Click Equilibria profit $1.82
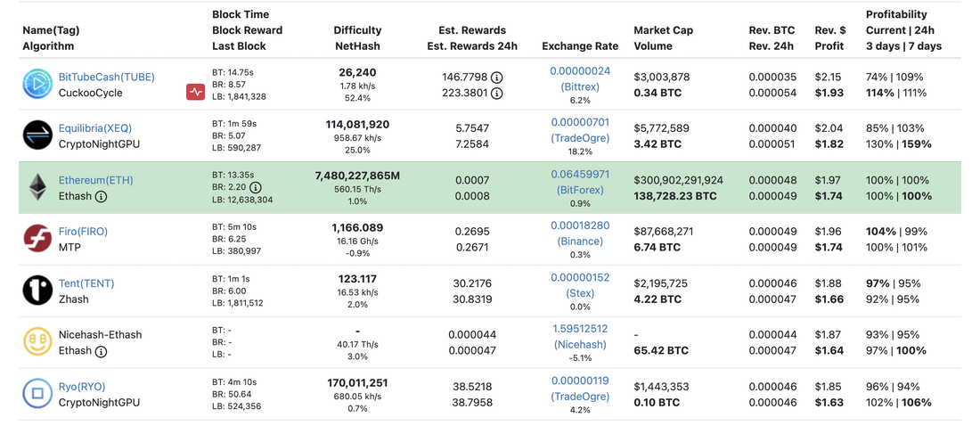Screen dimensions: 980x434 pyautogui.click(x=829, y=143)
